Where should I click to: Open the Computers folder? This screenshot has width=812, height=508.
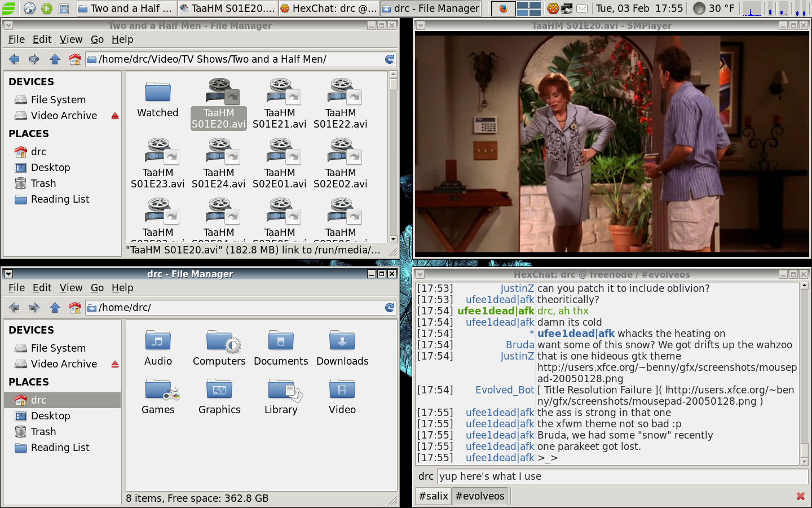(x=219, y=348)
